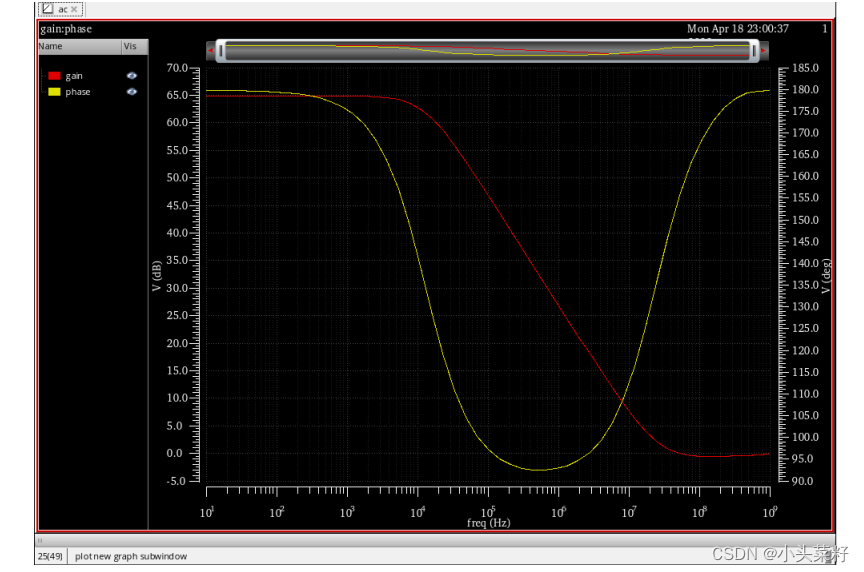Select the freq (Hz) x-axis label
This screenshot has width=864, height=572.
(x=489, y=522)
